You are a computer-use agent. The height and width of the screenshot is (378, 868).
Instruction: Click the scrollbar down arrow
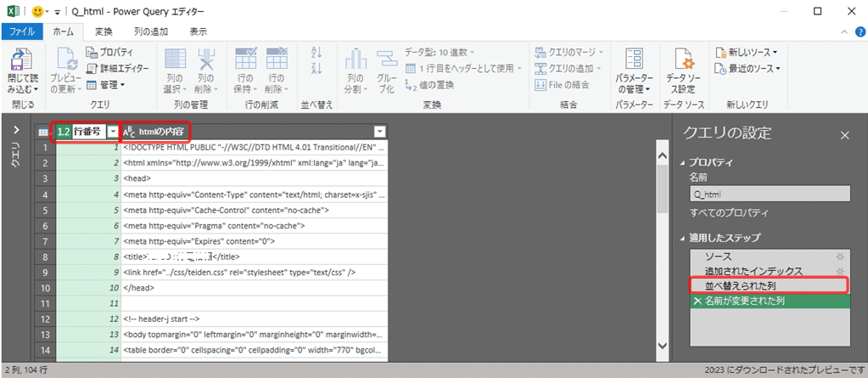pos(662,345)
